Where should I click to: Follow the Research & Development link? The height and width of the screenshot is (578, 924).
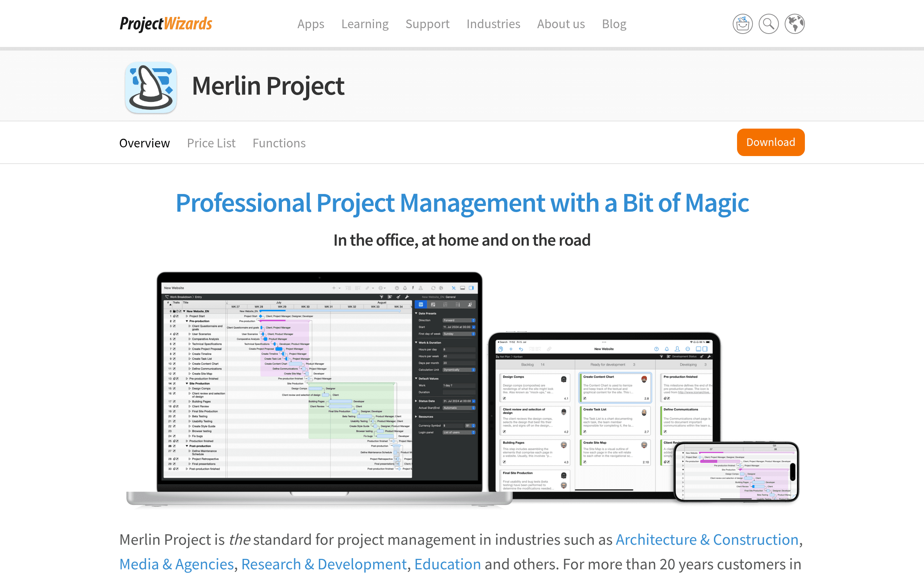tap(324, 564)
